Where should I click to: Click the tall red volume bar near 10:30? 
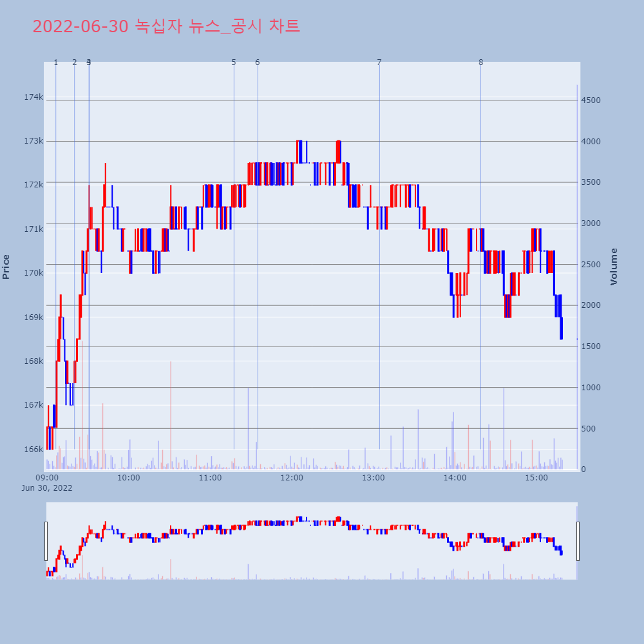click(x=171, y=415)
